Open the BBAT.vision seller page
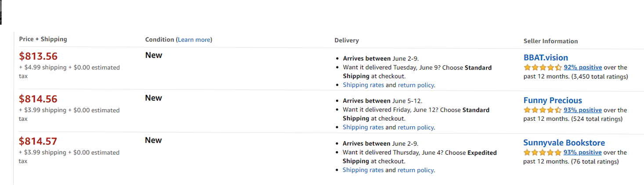 click(546, 58)
